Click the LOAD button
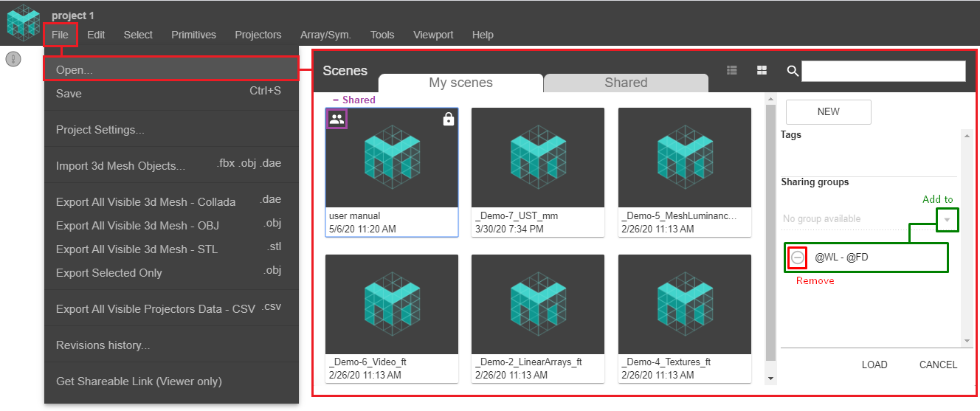The width and height of the screenshot is (980, 411). pyautogui.click(x=874, y=365)
